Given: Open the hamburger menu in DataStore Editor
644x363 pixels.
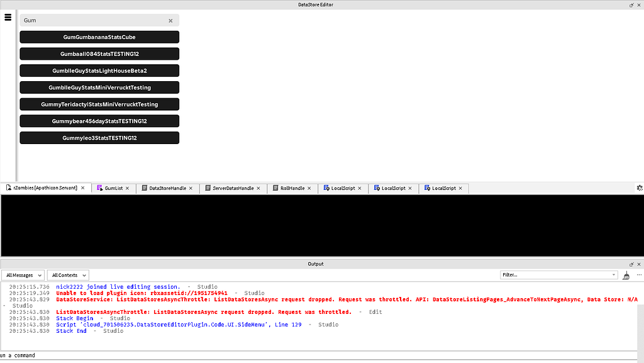Looking at the screenshot, I should pos(8,17).
